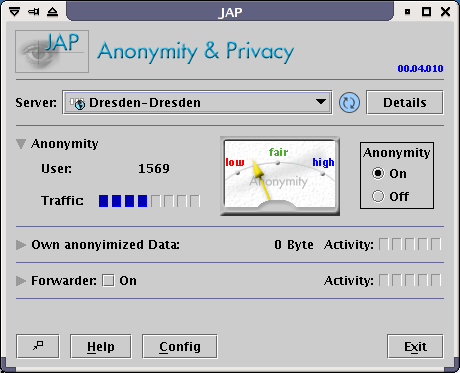The height and width of the screenshot is (373, 460).
Task: Click the JAP eye logo image
Action: 52,51
